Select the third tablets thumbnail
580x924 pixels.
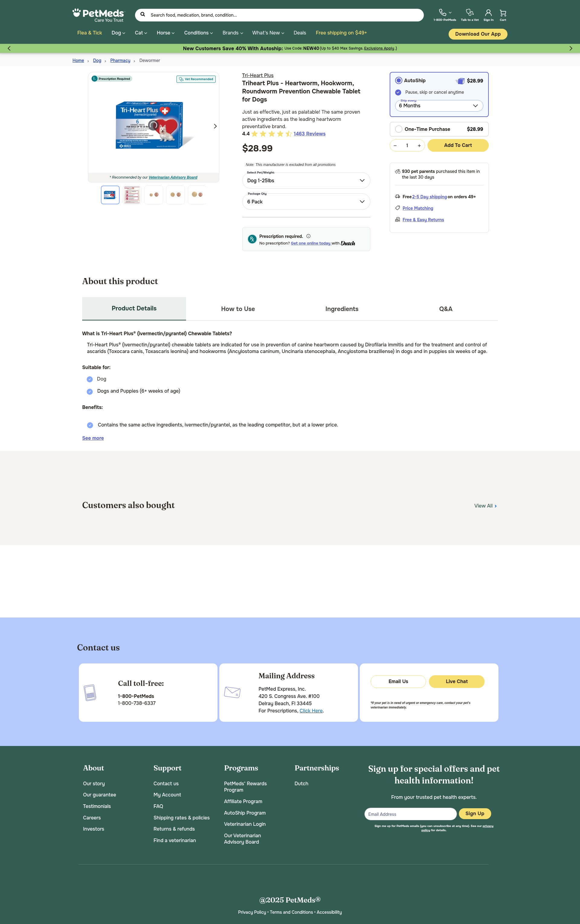154,195
